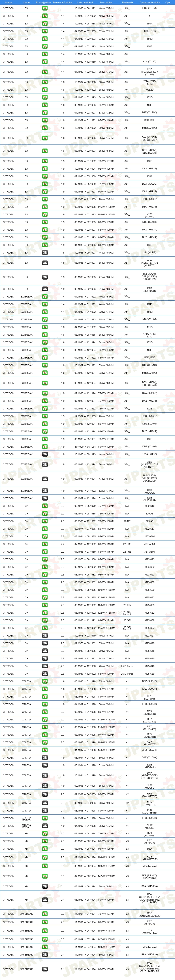
Task: Click the Nadwozie column header
Action: pos(127,2)
